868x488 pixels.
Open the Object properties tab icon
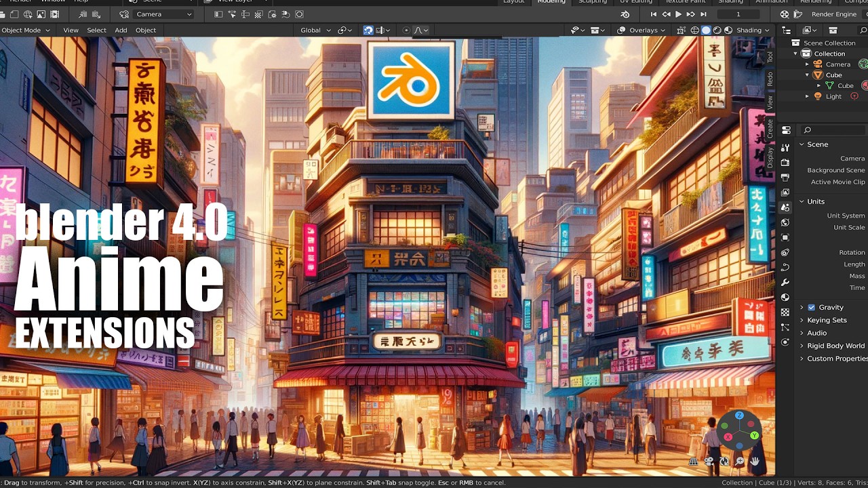[x=785, y=237]
